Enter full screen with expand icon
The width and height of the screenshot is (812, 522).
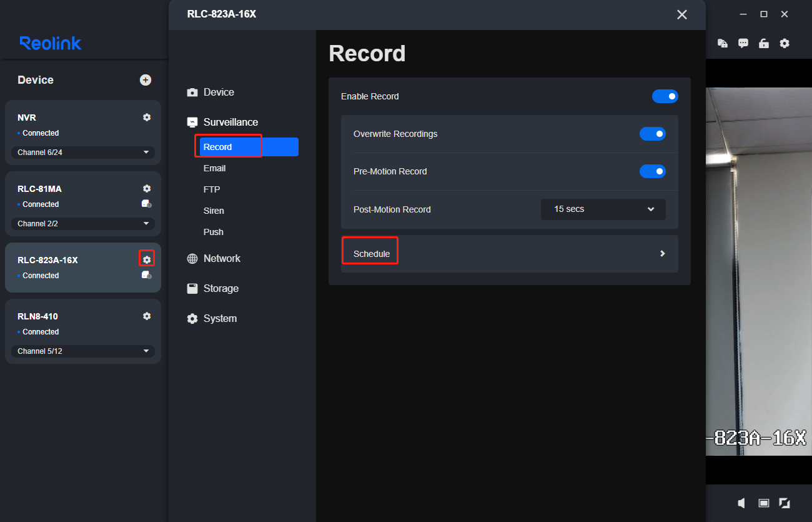tap(785, 503)
